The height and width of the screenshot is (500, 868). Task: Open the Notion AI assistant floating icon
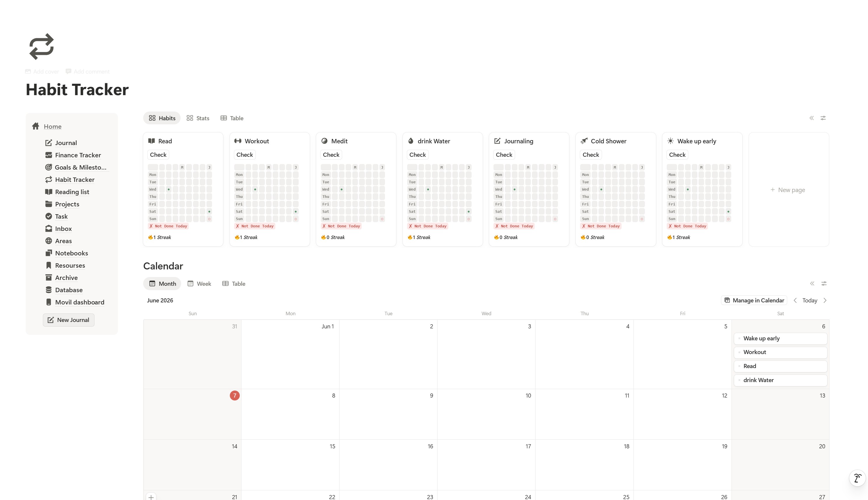(857, 478)
